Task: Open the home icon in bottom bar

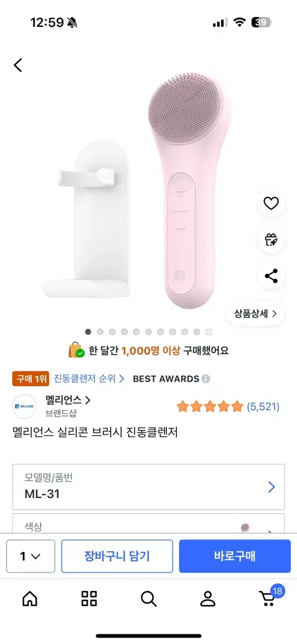Action: click(30, 598)
